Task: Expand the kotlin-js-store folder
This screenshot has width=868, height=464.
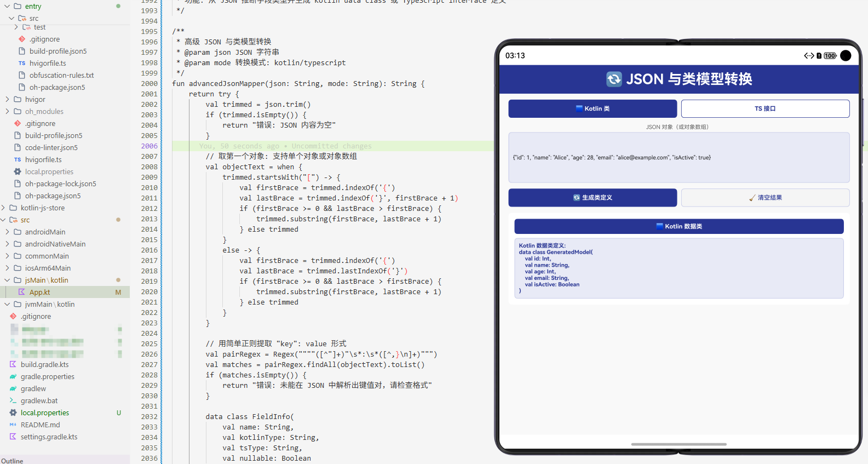Action: 3,208
